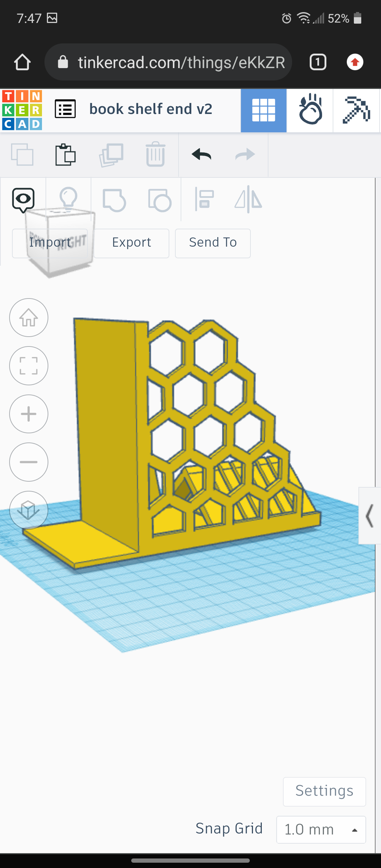The height and width of the screenshot is (868, 381).
Task: Toggle orthographic perspective view cube
Action: pos(29,510)
